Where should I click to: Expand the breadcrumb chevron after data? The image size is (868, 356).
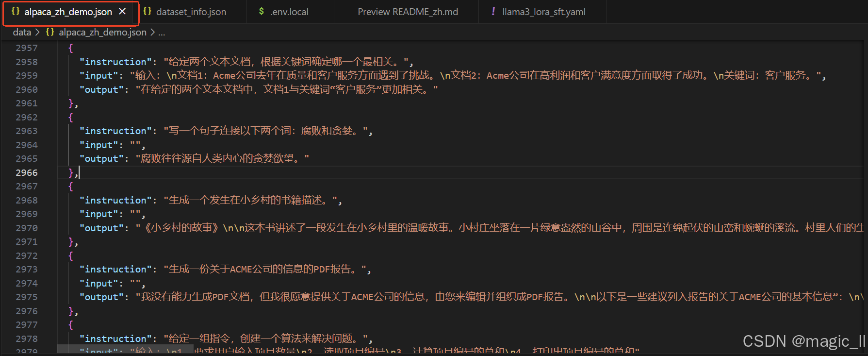[x=37, y=33]
